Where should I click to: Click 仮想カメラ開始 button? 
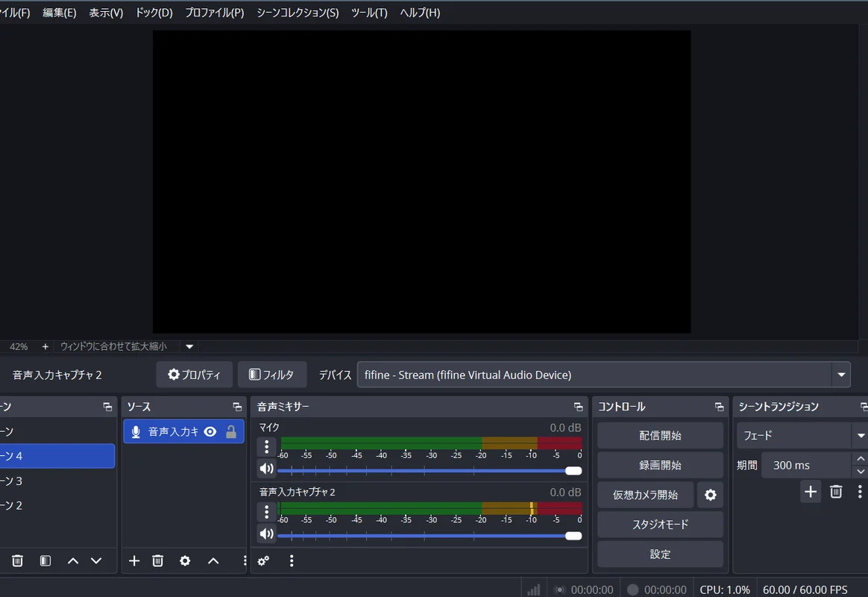click(x=645, y=495)
